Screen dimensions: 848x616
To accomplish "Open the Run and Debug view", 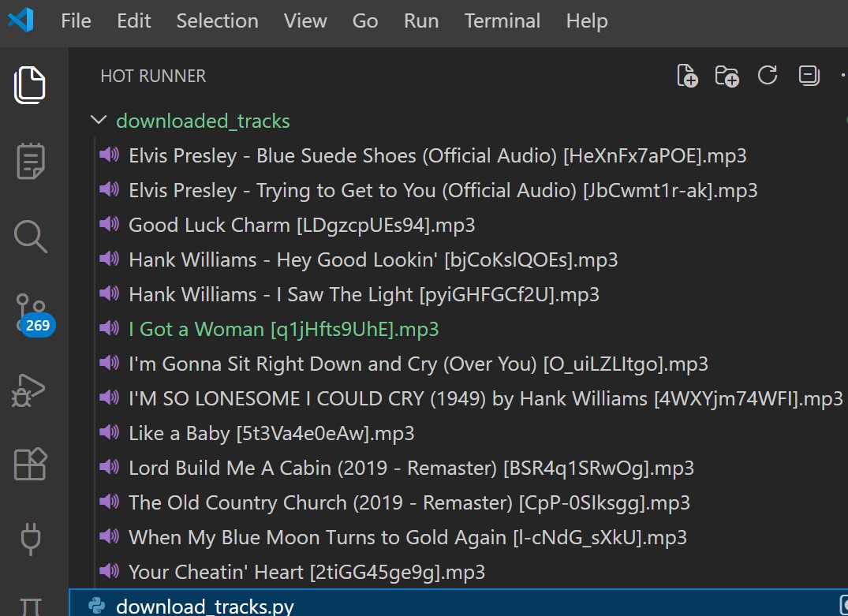I will pos(28,390).
